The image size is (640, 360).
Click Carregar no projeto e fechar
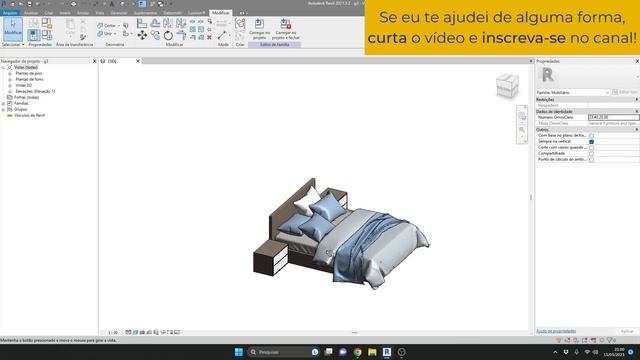click(x=286, y=29)
